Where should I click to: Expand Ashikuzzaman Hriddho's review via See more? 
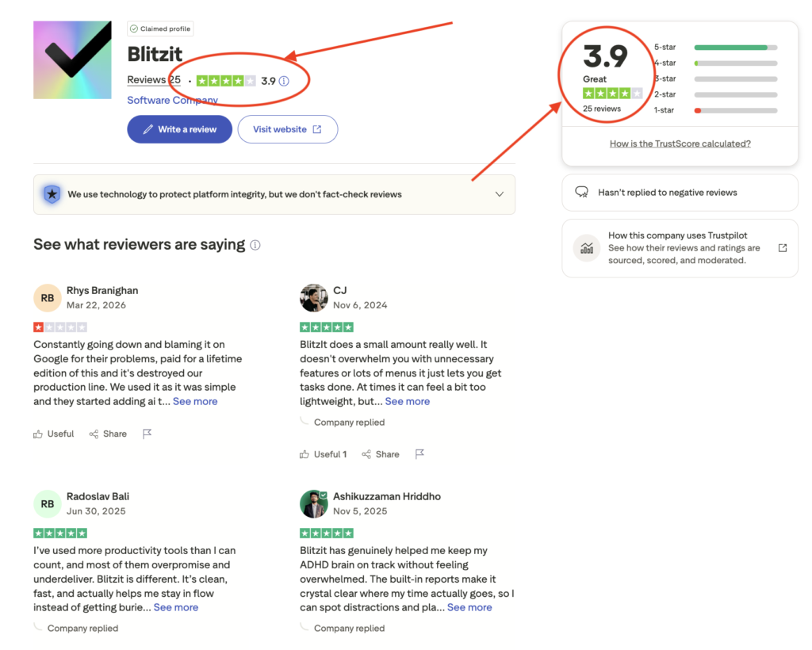469,607
